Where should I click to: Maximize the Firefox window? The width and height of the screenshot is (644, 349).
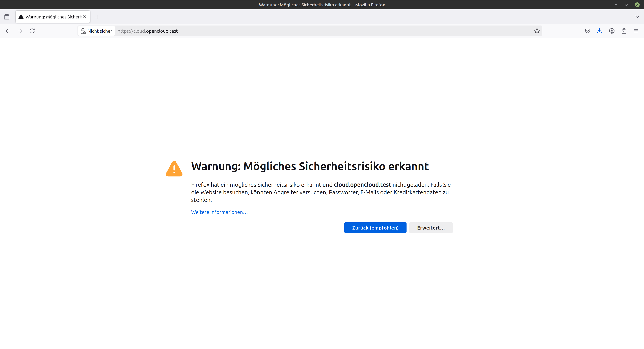[627, 5]
